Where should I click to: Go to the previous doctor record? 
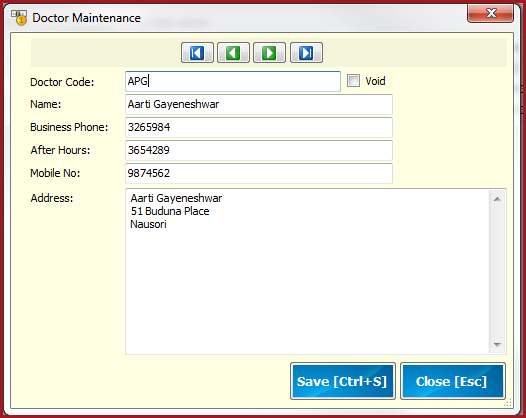pos(233,53)
